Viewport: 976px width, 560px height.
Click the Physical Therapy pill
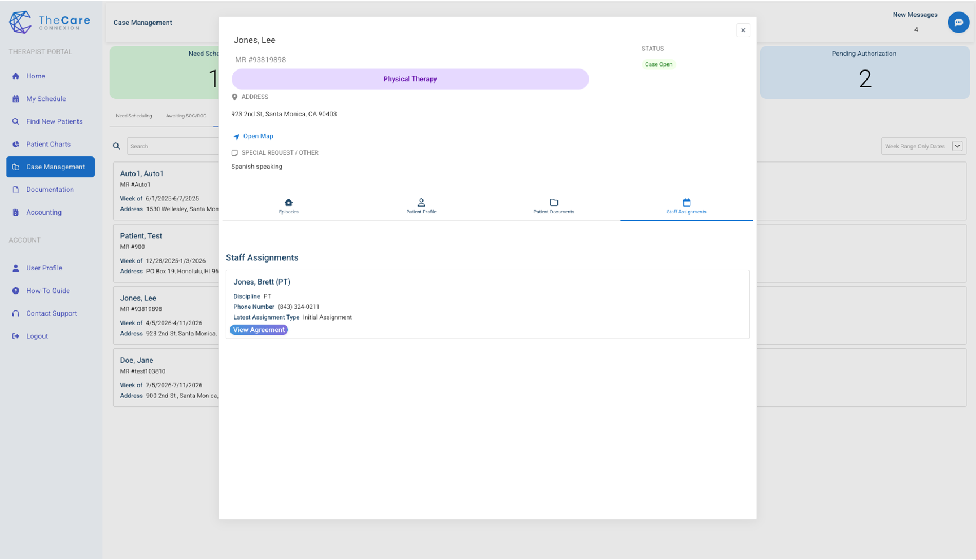410,79
